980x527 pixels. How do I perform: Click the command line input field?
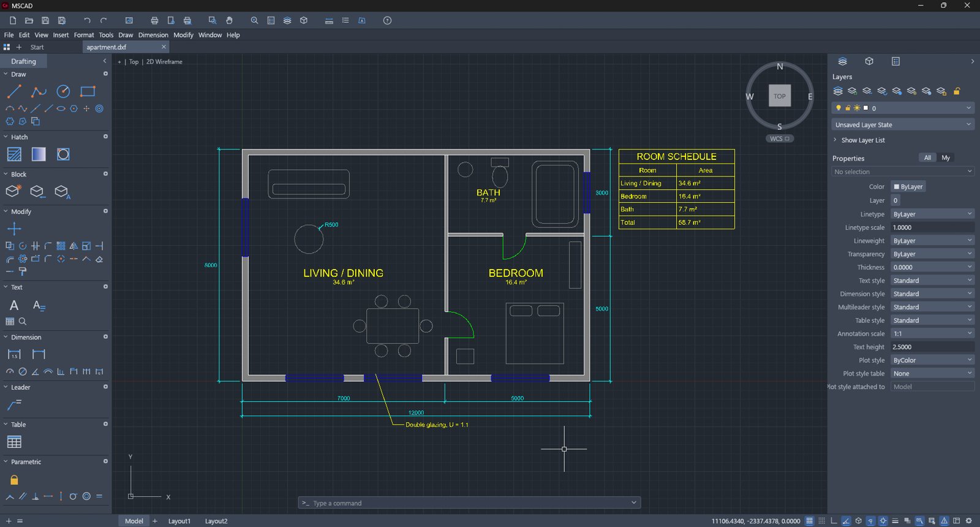(469, 503)
